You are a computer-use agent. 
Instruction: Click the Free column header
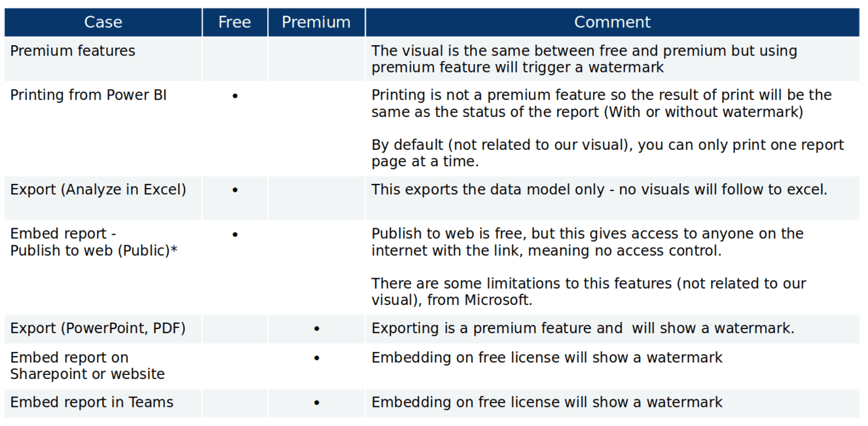[234, 22]
